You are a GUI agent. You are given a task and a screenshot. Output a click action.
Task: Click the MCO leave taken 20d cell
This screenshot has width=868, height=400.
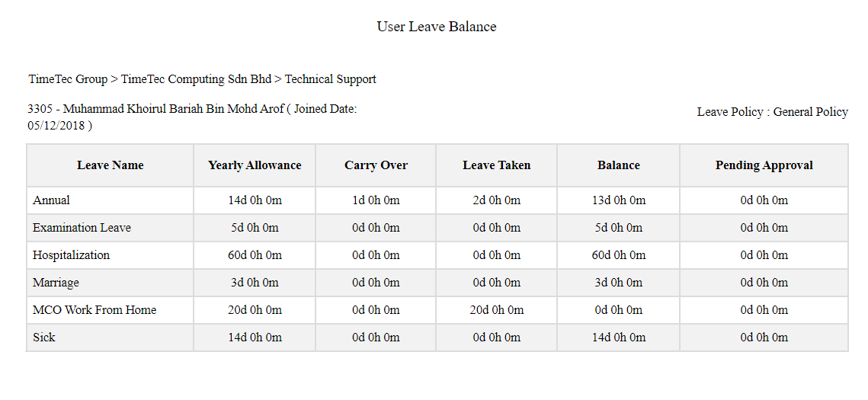[x=497, y=310]
